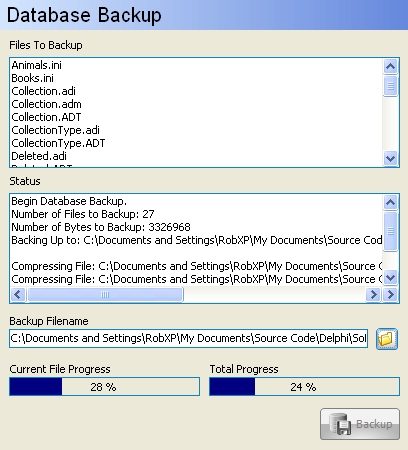
Task: Click the 'Total Progress' label
Action: coord(244,369)
